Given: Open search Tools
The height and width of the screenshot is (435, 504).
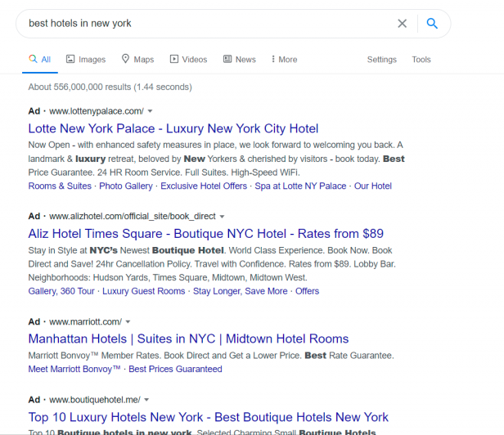Looking at the screenshot, I should (x=421, y=60).
